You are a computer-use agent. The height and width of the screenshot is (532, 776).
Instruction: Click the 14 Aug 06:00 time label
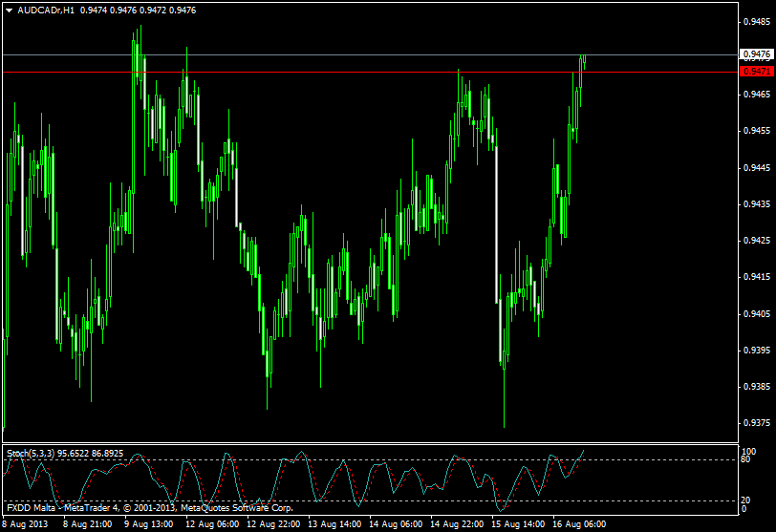[x=396, y=524]
